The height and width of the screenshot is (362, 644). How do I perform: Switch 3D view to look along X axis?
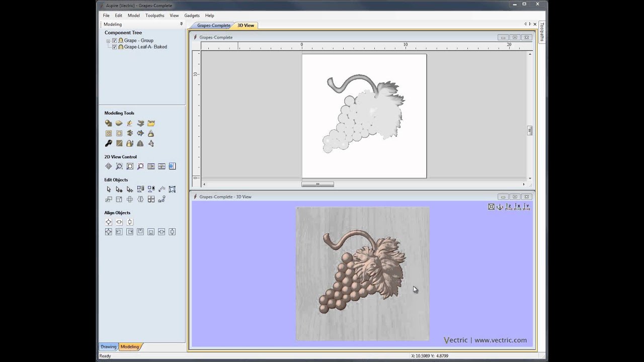pos(517,207)
